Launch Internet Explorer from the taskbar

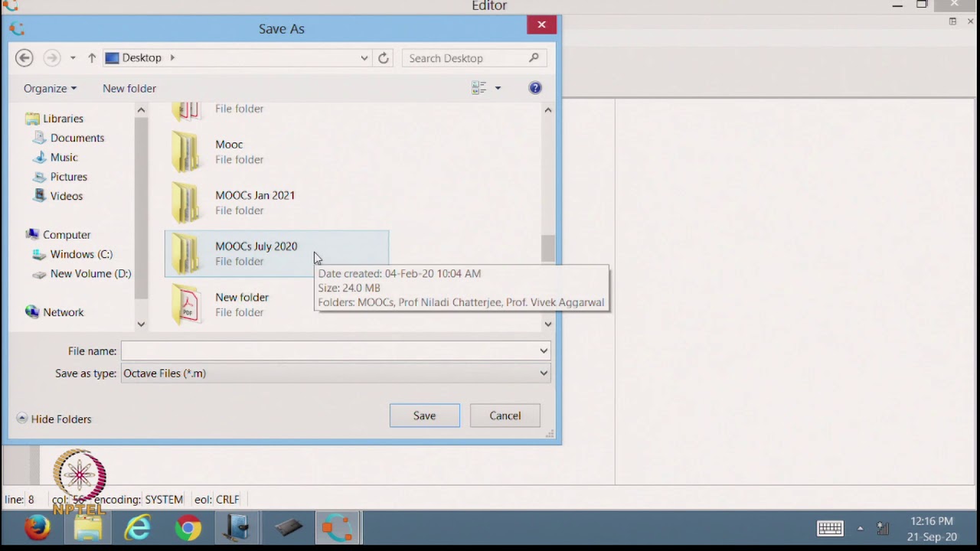(138, 529)
